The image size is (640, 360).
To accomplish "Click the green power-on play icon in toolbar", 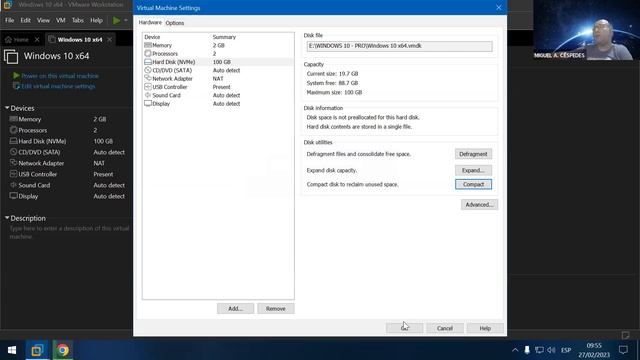I will [117, 20].
